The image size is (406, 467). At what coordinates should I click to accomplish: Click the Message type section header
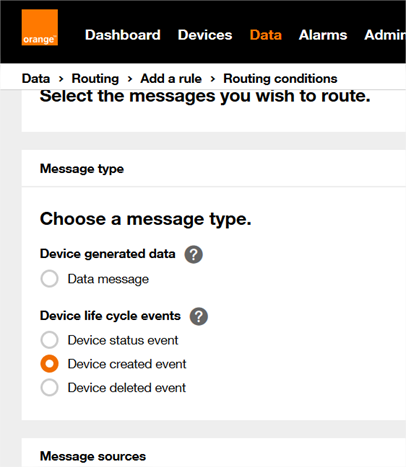point(82,169)
